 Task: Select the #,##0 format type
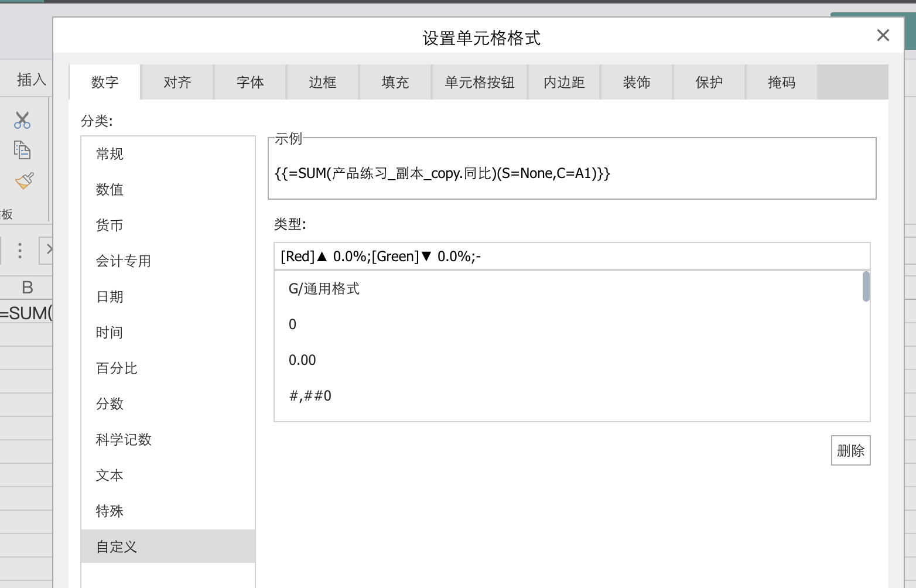tap(310, 395)
